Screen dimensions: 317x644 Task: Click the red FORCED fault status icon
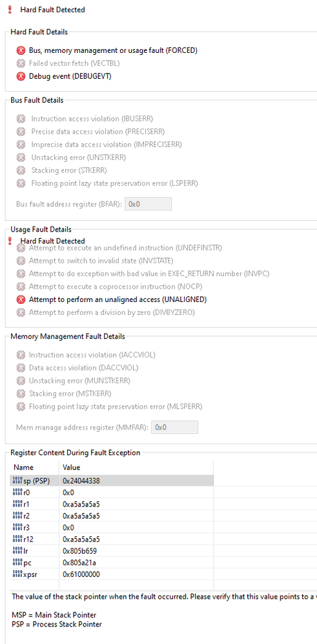click(21, 50)
